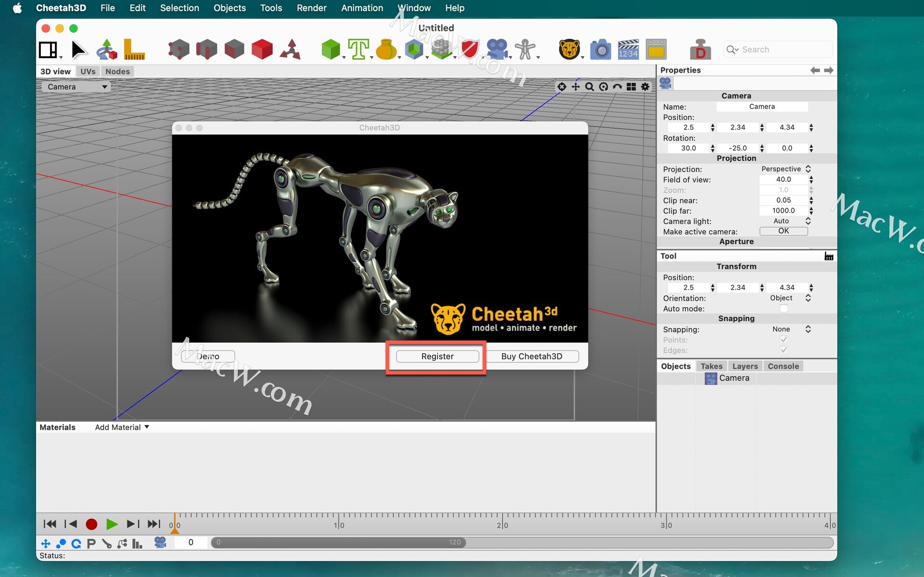Image resolution: width=924 pixels, height=577 pixels.
Task: Click the viewport four-pane layout icon
Action: 631,87
